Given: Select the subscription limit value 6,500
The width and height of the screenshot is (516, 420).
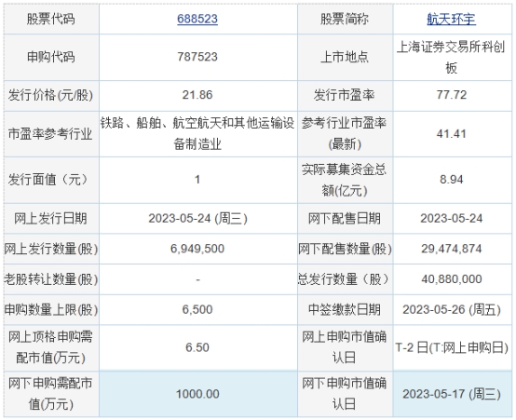Looking at the screenshot, I should tap(197, 309).
